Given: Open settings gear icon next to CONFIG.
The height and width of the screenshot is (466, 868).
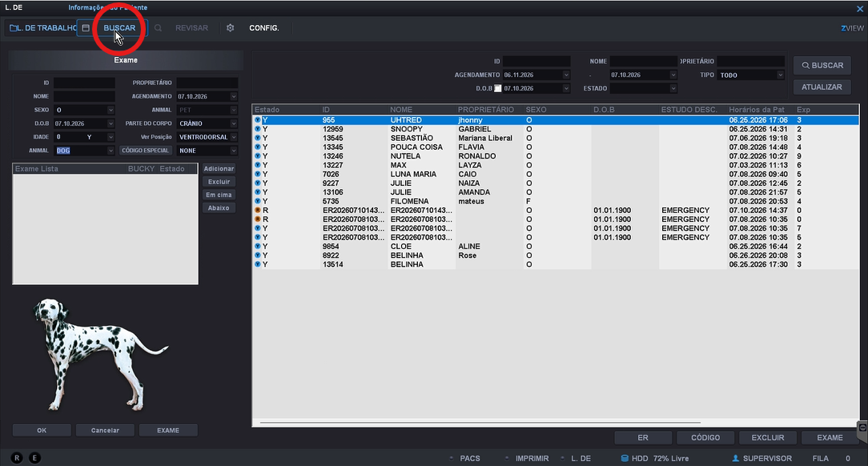Looking at the screenshot, I should tap(231, 28).
